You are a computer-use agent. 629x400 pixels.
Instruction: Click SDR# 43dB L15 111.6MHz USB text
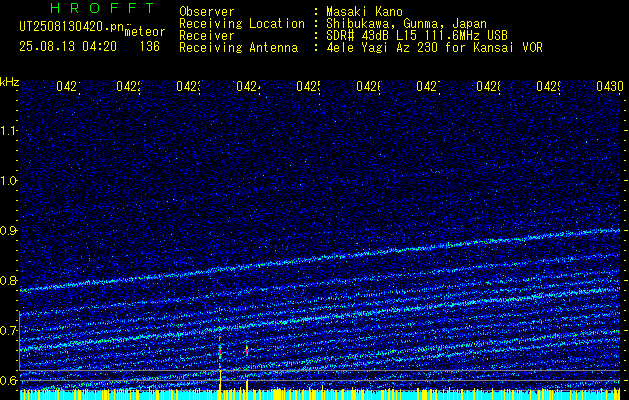[417, 36]
